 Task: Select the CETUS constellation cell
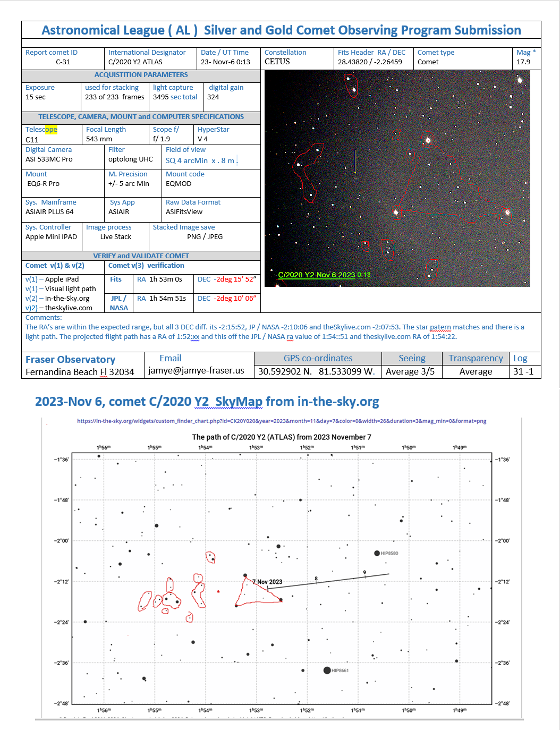(x=277, y=62)
